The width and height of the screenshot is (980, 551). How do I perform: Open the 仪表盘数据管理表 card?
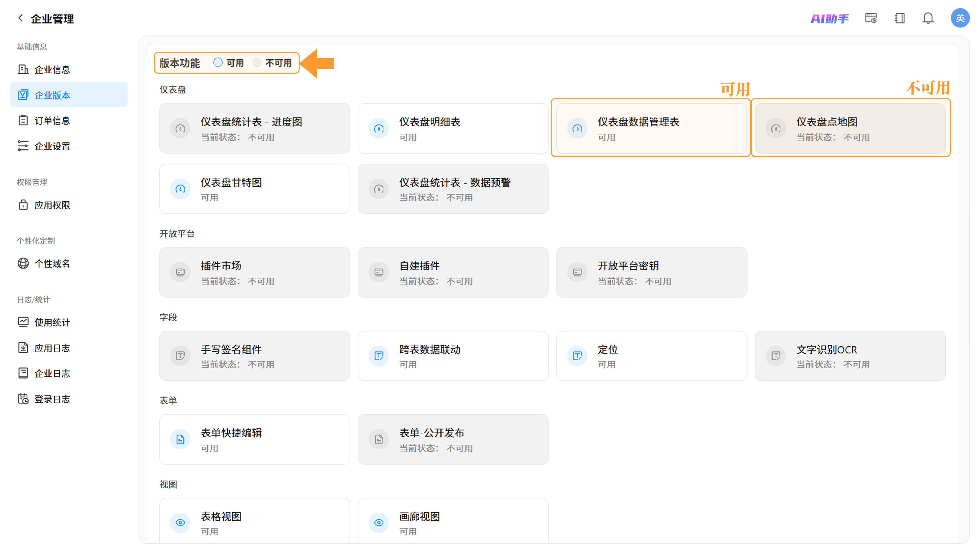652,129
